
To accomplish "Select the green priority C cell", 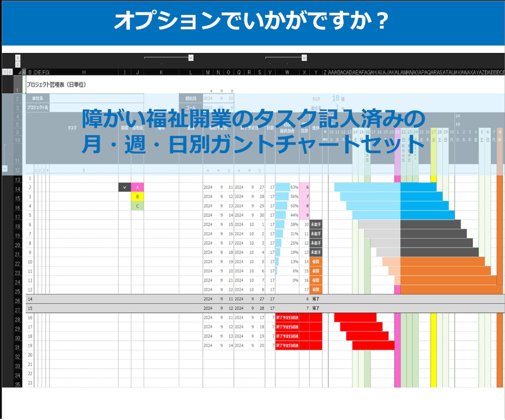I will [137, 206].
